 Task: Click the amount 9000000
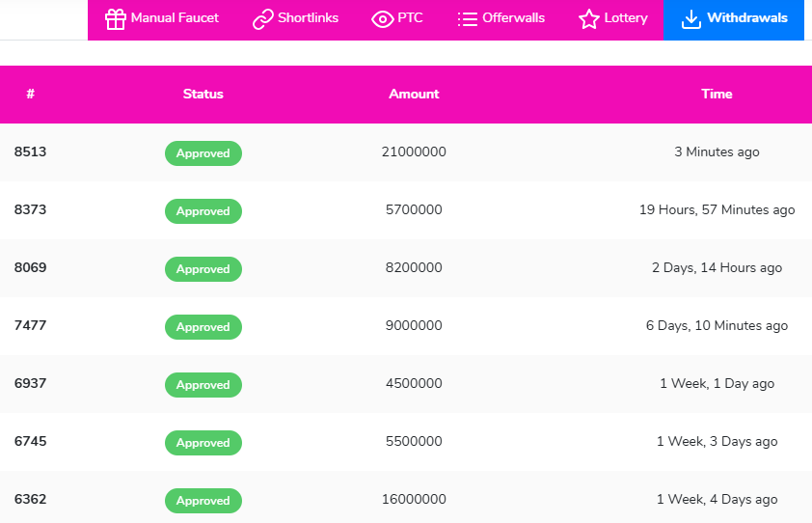(x=414, y=325)
